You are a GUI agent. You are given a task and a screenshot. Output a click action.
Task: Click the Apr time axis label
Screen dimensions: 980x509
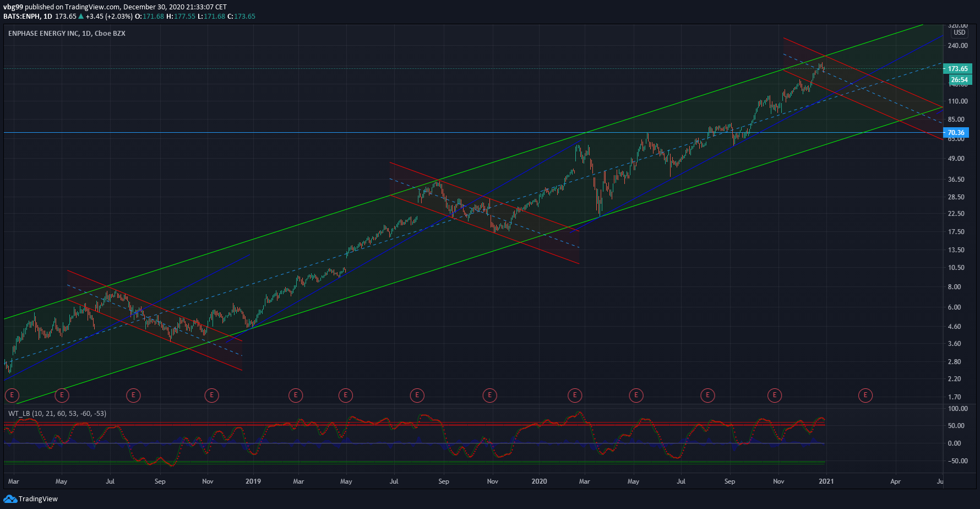pyautogui.click(x=896, y=481)
